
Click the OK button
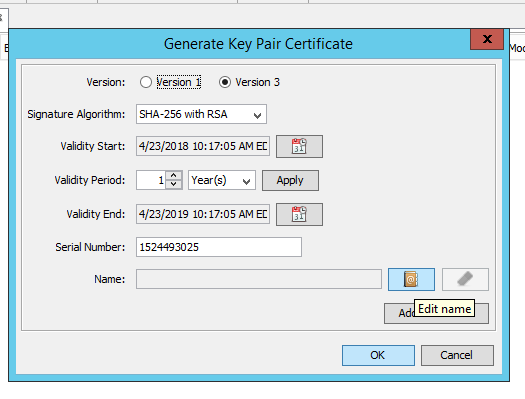click(x=378, y=355)
